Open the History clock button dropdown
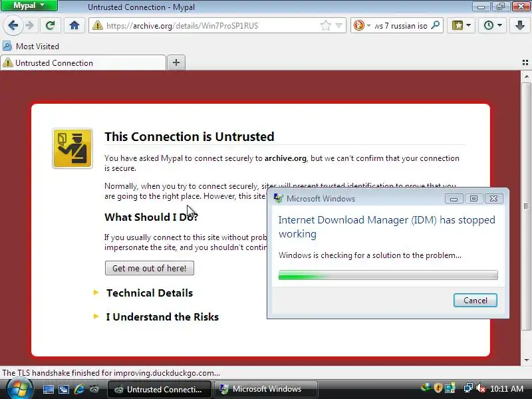The width and height of the screenshot is (532, 399). coord(492,25)
